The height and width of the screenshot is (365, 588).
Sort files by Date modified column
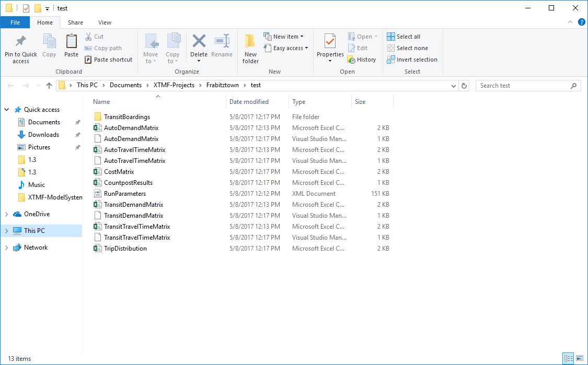tap(249, 102)
